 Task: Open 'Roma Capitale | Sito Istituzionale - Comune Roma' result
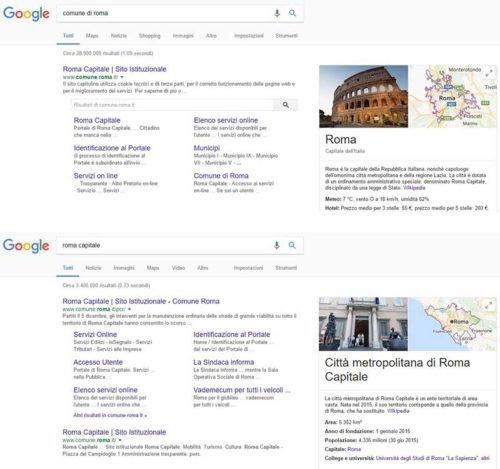tap(141, 301)
